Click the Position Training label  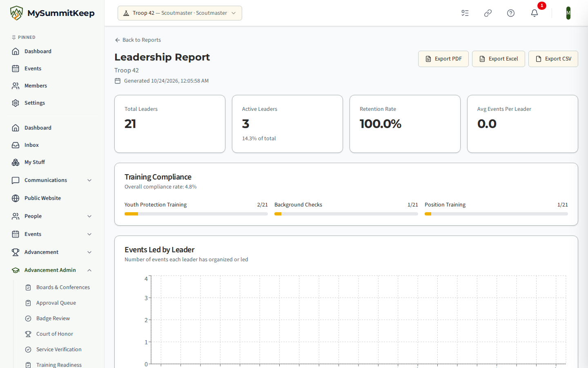pyautogui.click(x=445, y=205)
